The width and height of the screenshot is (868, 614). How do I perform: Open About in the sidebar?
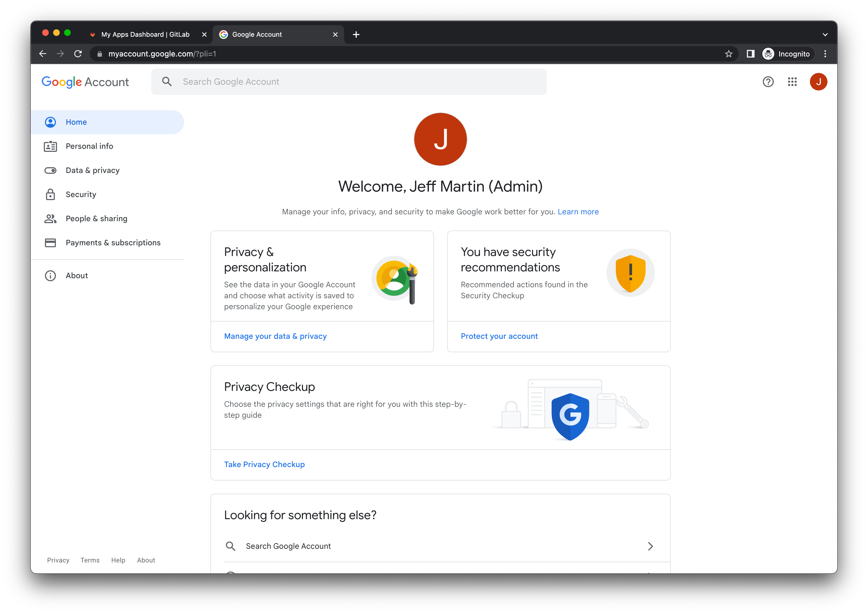coord(107,275)
